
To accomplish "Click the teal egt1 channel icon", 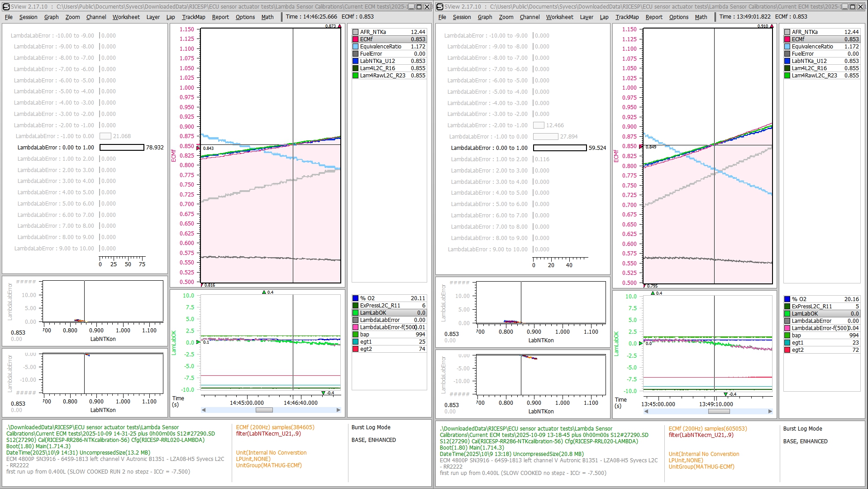I will [x=356, y=341].
